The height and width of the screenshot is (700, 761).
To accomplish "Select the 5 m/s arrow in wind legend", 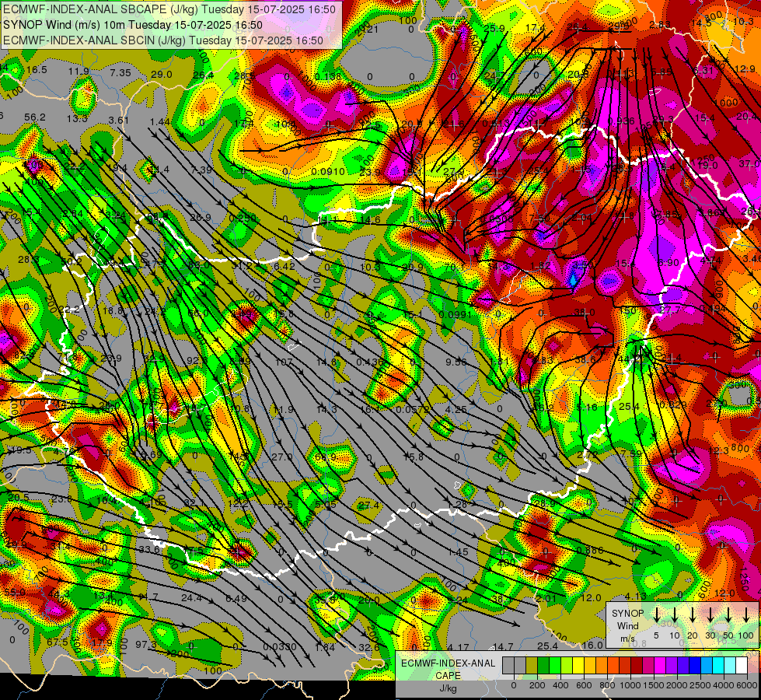I will (656, 614).
